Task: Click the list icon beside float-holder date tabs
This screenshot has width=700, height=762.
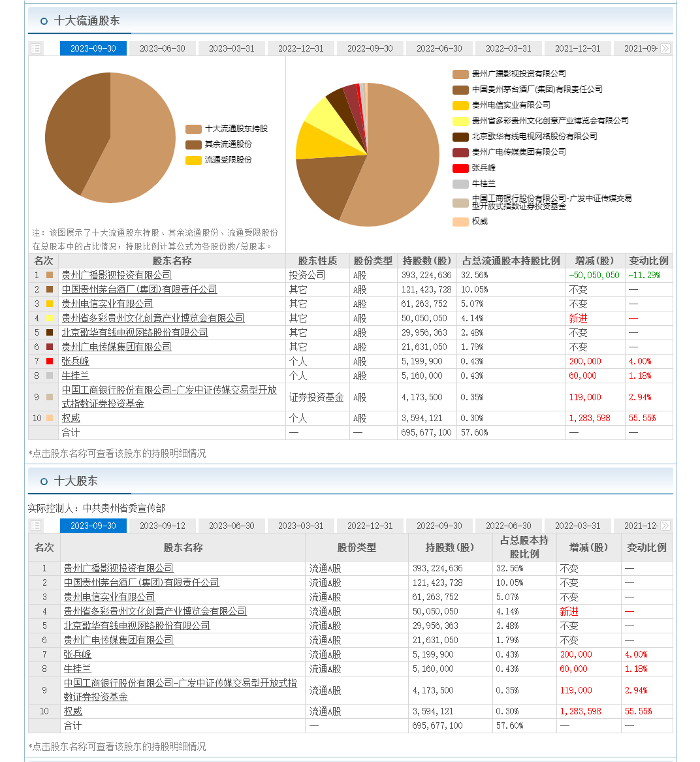Action: 36,48
